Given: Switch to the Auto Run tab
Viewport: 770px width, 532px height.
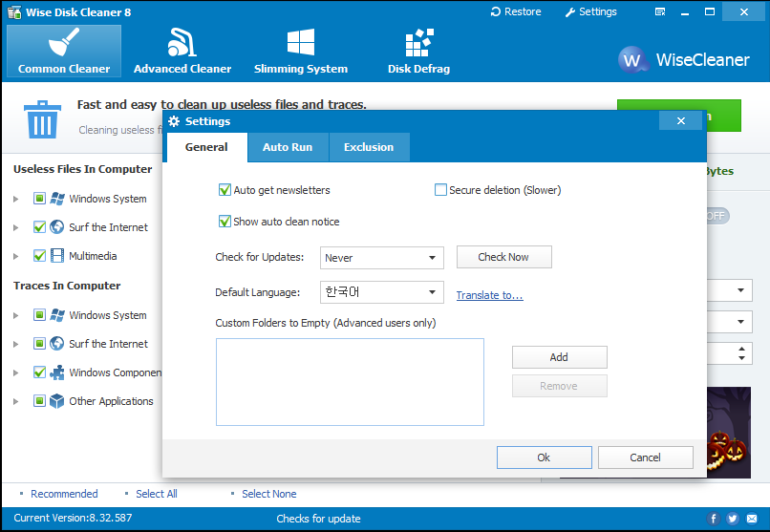Looking at the screenshot, I should (x=288, y=147).
